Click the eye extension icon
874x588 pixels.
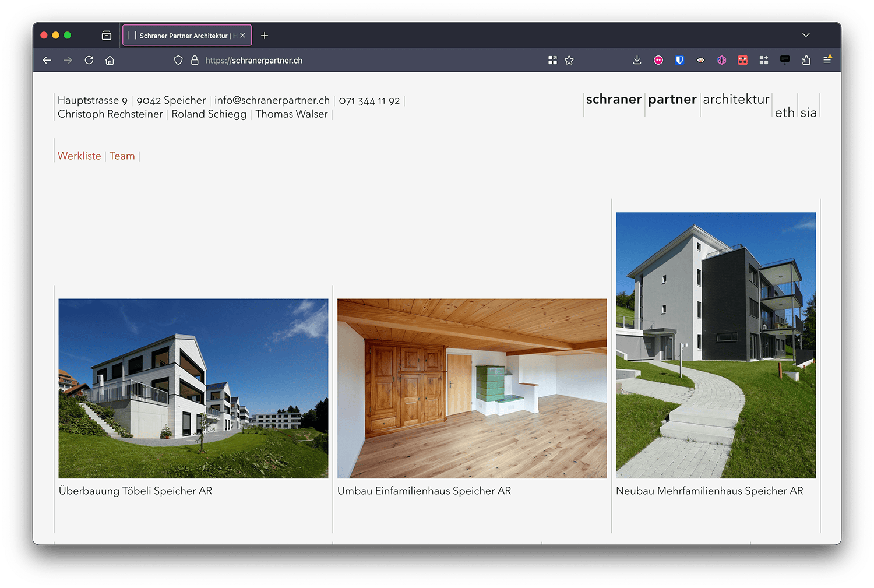click(700, 60)
